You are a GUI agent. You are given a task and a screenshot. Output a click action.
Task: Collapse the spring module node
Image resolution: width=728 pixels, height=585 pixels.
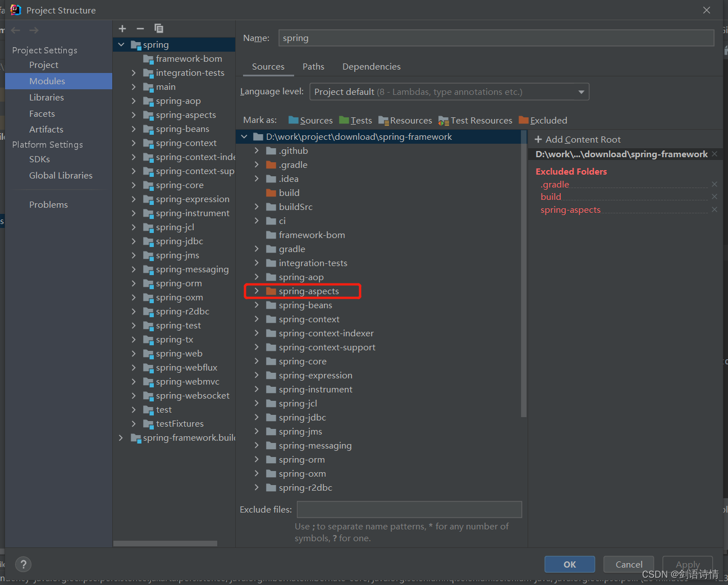[x=121, y=44]
